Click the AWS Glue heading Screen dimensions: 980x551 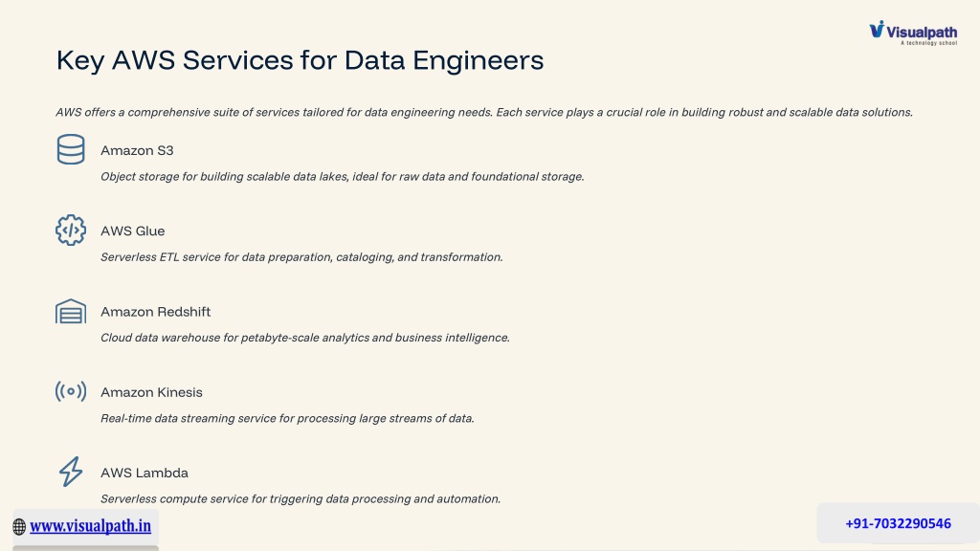[x=132, y=231]
